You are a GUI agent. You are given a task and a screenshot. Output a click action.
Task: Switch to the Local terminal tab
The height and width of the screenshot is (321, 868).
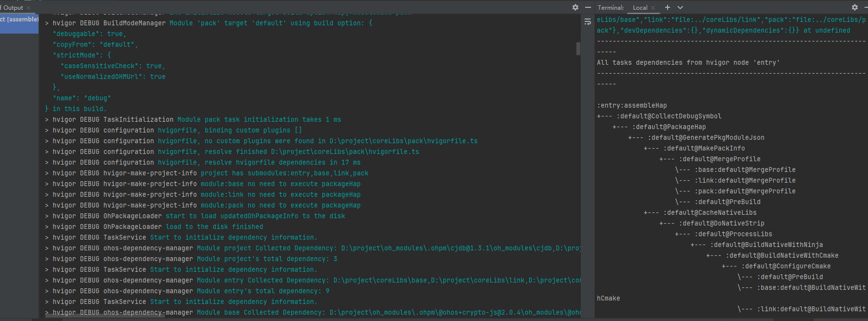[640, 8]
